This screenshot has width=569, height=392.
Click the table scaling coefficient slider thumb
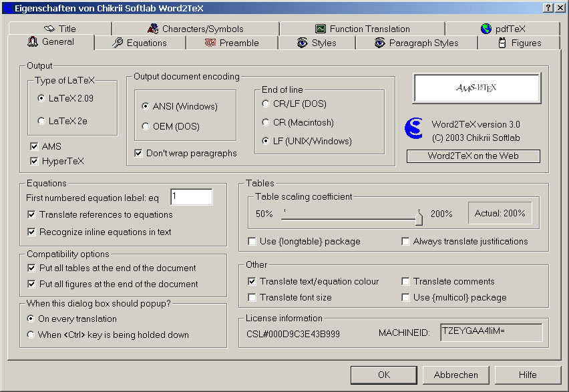(419, 218)
